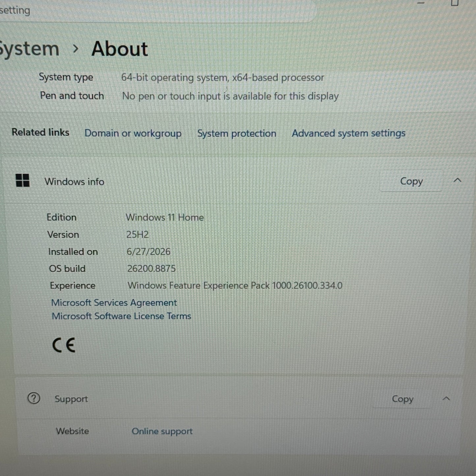Click the Windows 11 Home edition value
The image size is (476, 476).
point(165,217)
